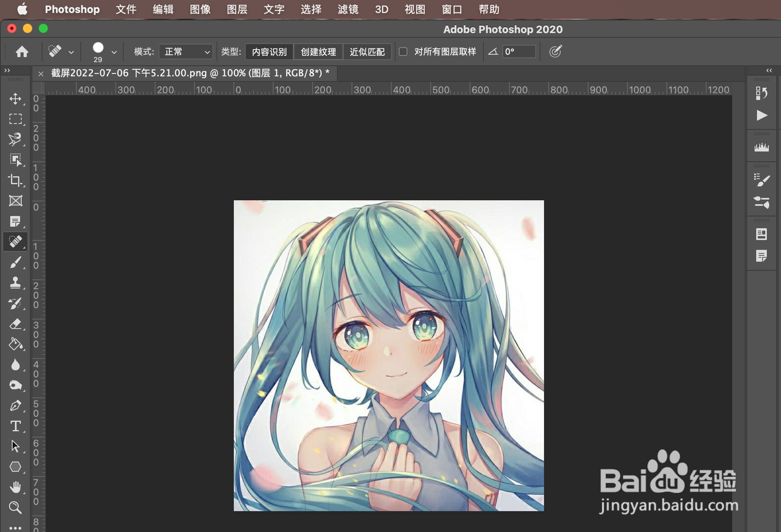Select the Zoom tool
The width and height of the screenshot is (781, 532).
pyautogui.click(x=15, y=508)
